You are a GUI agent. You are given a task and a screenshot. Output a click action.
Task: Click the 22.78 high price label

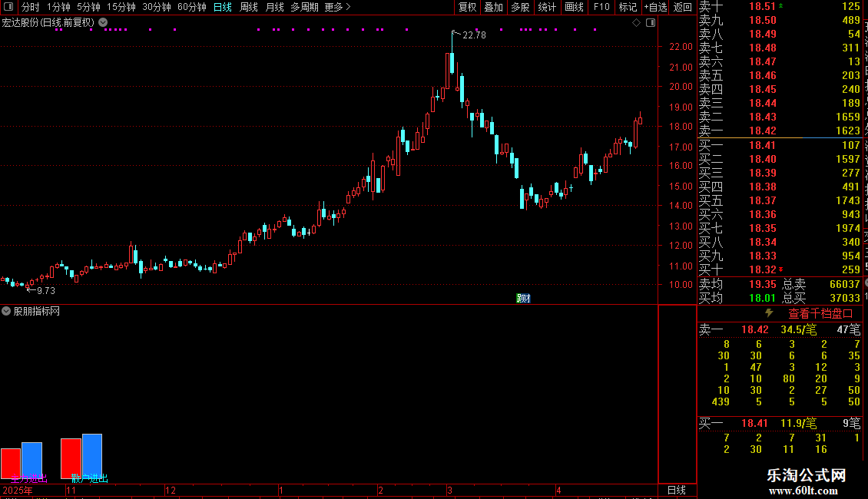coord(475,35)
